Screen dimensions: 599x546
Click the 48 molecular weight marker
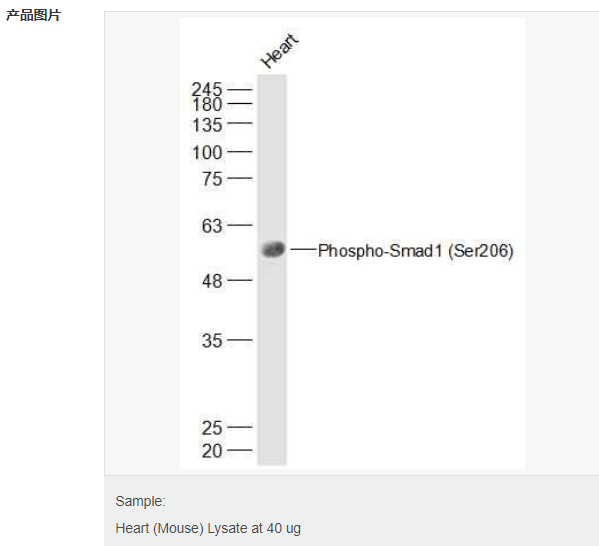coord(212,281)
